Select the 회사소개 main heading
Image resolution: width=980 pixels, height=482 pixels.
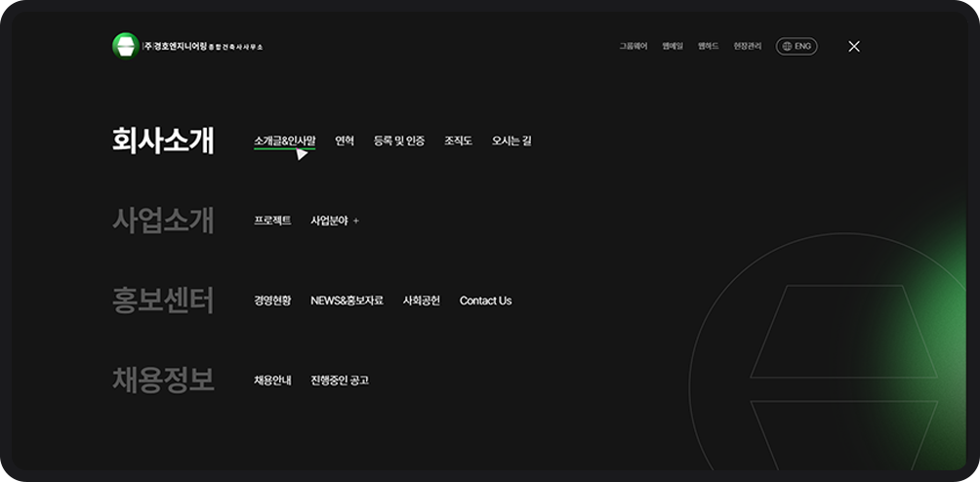click(163, 141)
